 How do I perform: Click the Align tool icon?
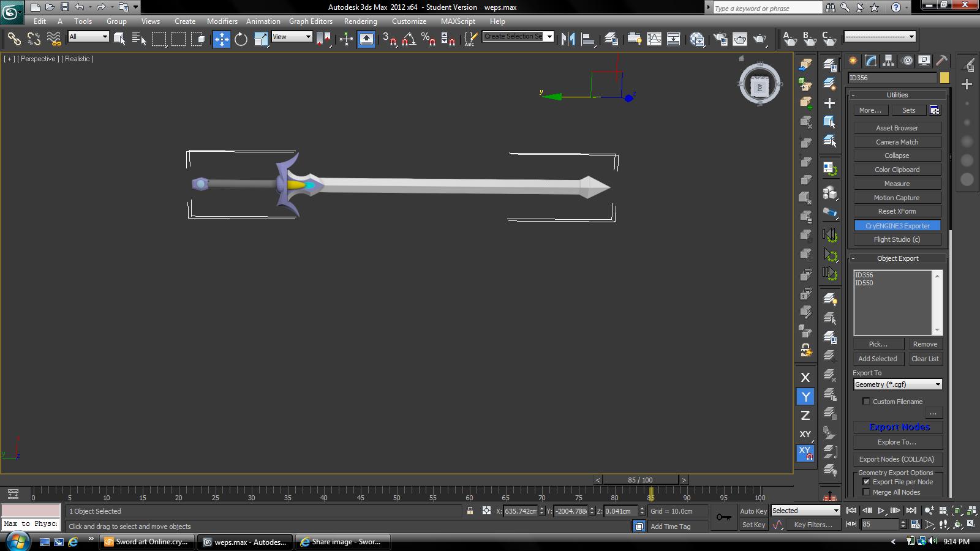(x=588, y=39)
